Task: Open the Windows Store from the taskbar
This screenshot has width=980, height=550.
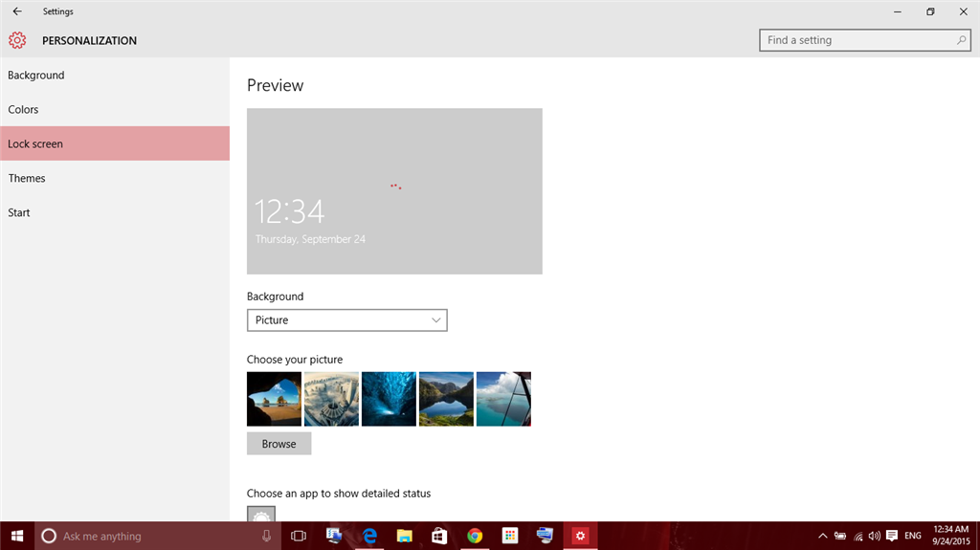Action: [x=439, y=536]
